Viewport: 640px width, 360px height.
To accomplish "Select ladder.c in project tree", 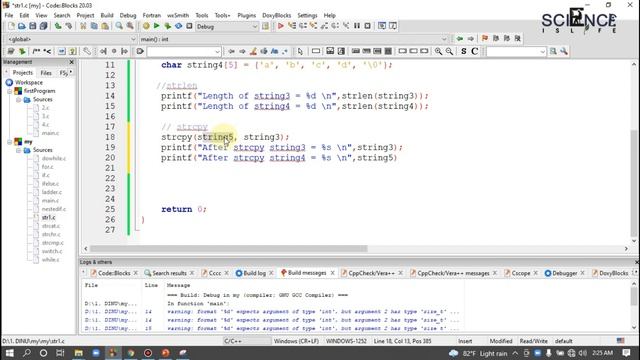I will pos(51,192).
